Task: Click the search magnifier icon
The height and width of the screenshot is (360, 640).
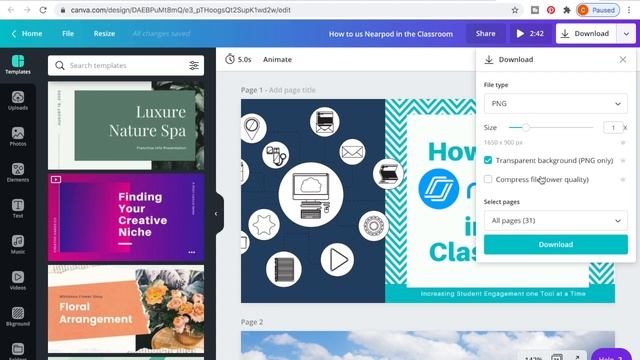Action: click(60, 65)
